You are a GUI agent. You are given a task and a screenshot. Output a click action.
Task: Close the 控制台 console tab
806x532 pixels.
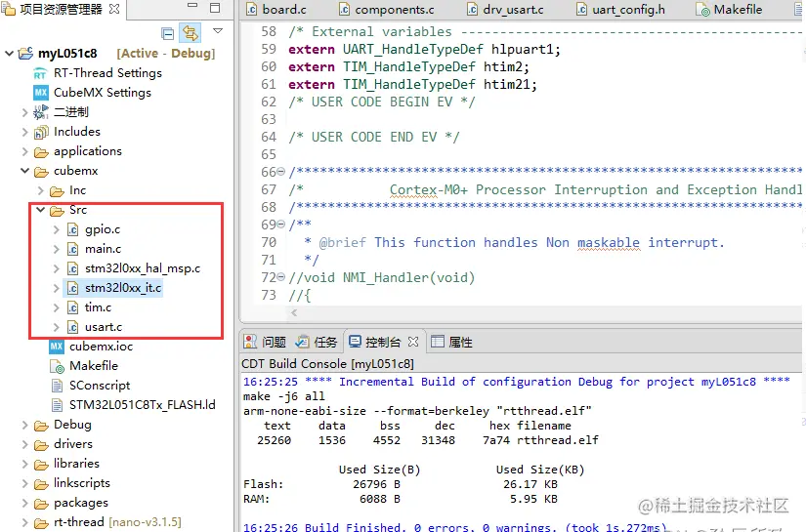coord(413,342)
